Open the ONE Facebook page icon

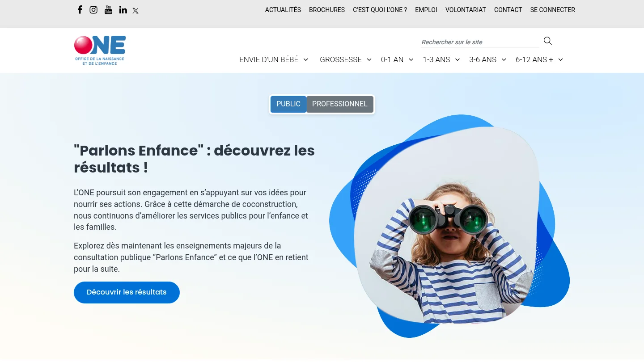pos(80,10)
